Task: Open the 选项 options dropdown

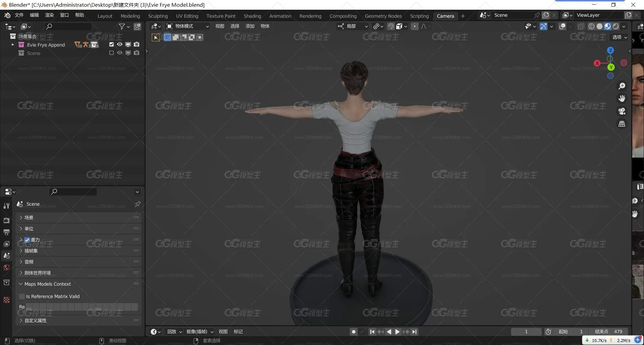Action: (620, 37)
